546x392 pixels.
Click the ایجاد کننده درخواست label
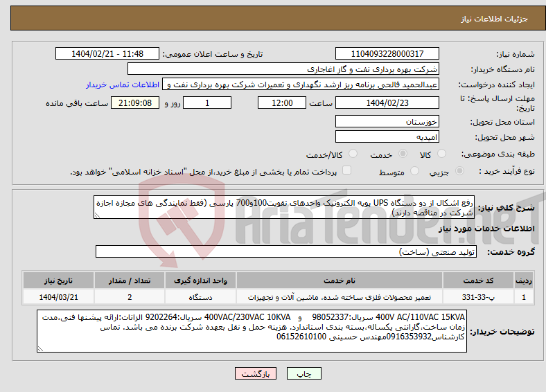tap(497, 85)
